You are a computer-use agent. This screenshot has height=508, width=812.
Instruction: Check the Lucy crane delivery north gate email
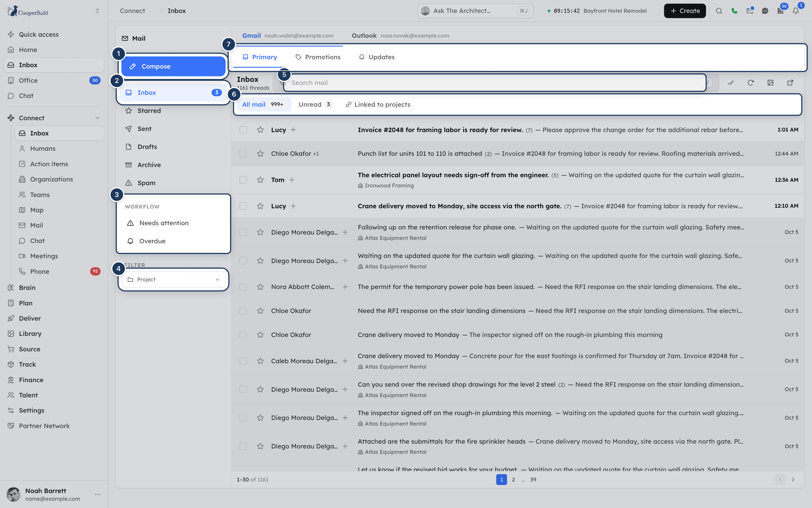[243, 206]
